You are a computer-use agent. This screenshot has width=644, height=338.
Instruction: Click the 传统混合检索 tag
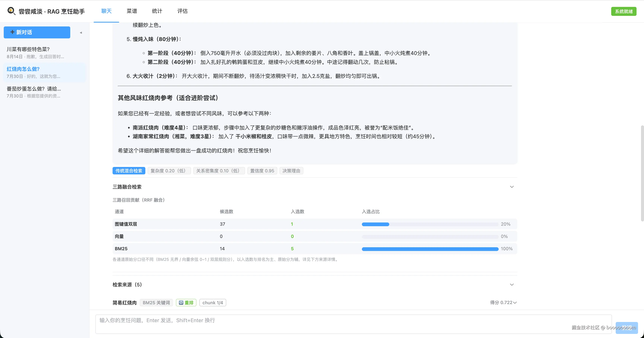coord(129,171)
